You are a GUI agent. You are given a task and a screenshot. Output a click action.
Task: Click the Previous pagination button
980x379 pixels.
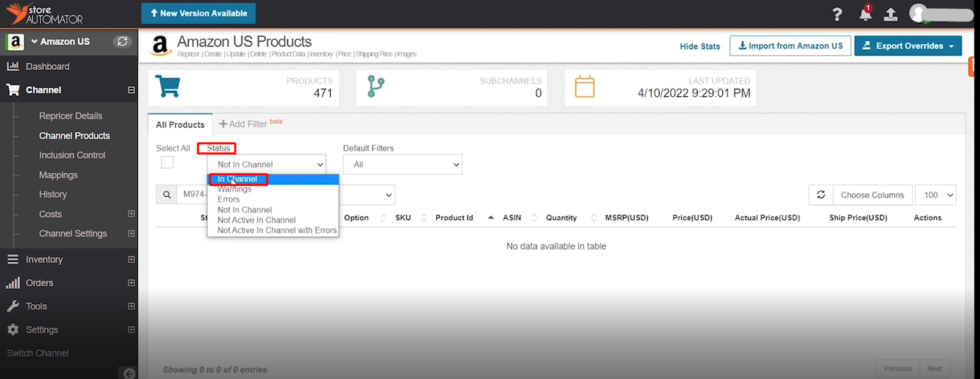(x=898, y=369)
